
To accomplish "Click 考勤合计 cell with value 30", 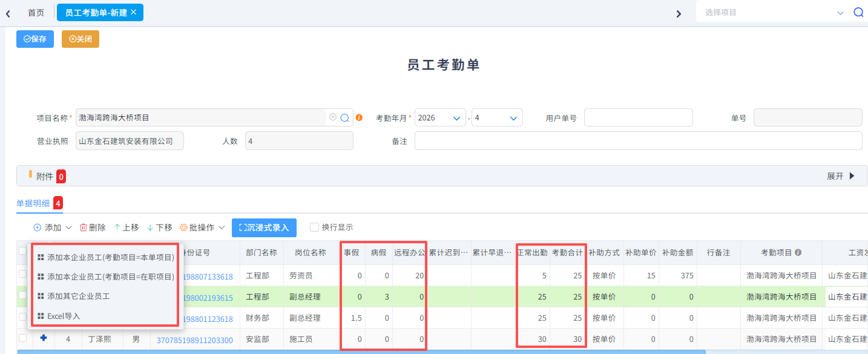I will [568, 339].
